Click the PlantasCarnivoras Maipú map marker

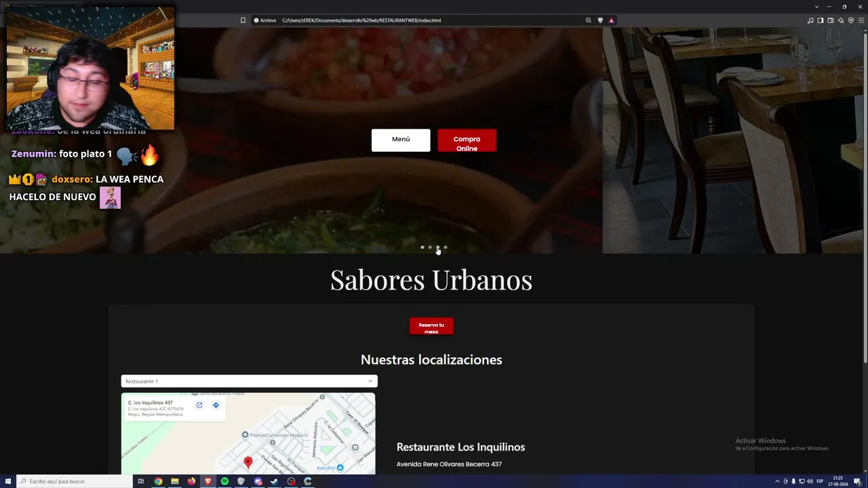pyautogui.click(x=245, y=434)
